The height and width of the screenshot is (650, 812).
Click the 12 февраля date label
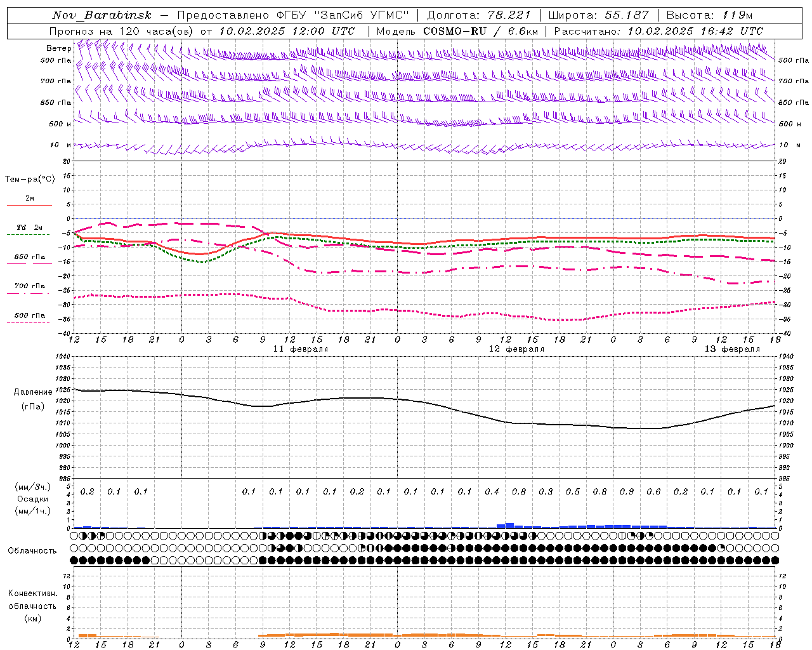(x=516, y=349)
